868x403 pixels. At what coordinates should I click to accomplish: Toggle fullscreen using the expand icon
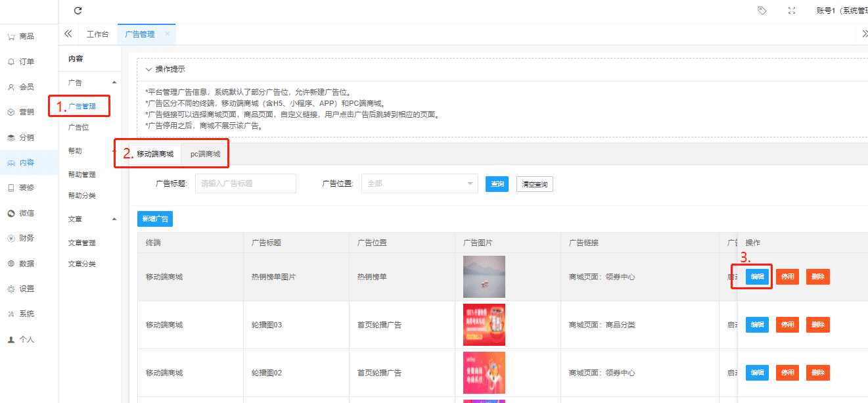(792, 11)
